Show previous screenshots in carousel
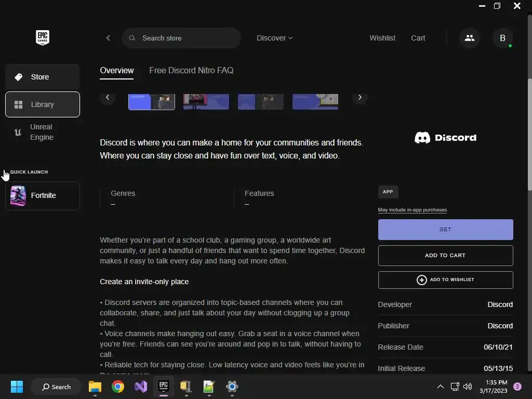 [x=108, y=97]
